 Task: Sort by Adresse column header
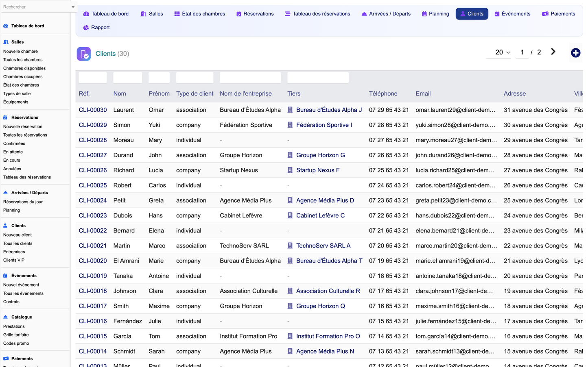pyautogui.click(x=515, y=93)
